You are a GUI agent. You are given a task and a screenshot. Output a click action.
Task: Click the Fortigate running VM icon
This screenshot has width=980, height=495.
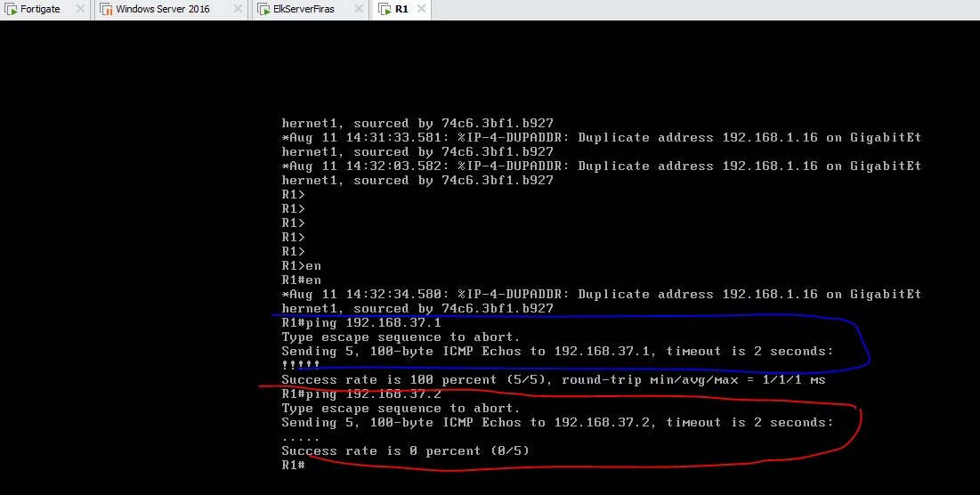coord(11,10)
